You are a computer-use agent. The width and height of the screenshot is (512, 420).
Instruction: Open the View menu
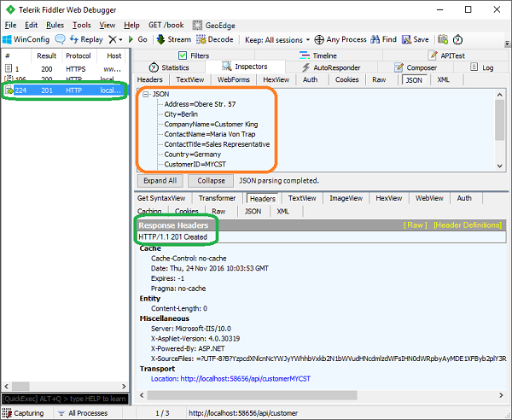tap(108, 25)
